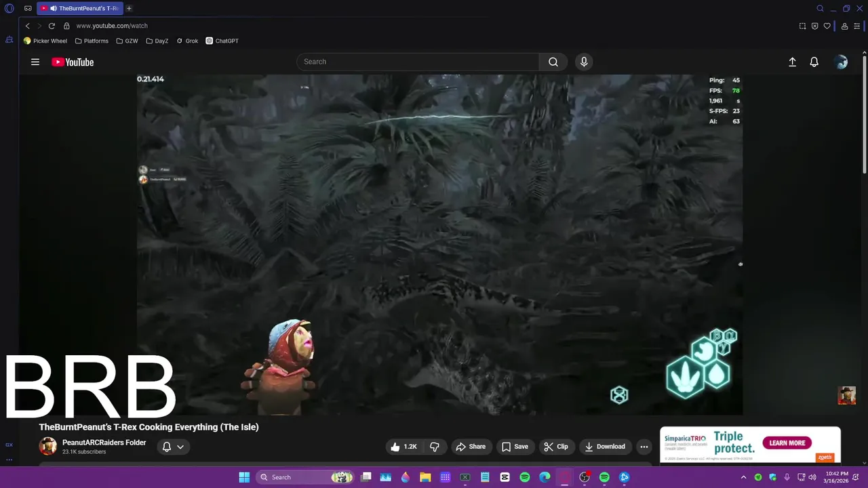This screenshot has height=488, width=868.
Task: Open GX Control in left sidebar
Action: 9,40
